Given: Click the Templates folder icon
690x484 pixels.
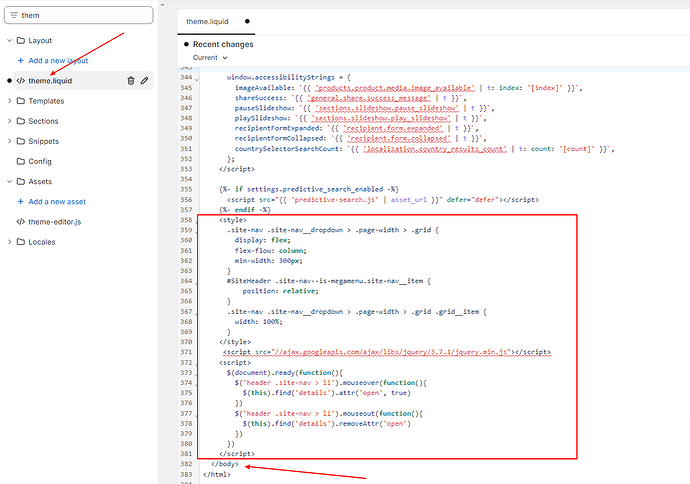Looking at the screenshot, I should click(21, 101).
